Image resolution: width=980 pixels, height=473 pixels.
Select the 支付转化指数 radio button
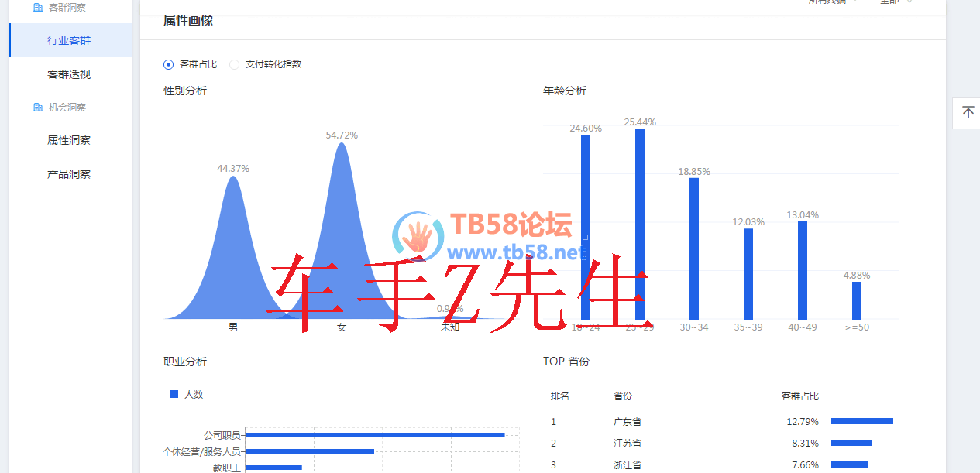click(x=234, y=64)
